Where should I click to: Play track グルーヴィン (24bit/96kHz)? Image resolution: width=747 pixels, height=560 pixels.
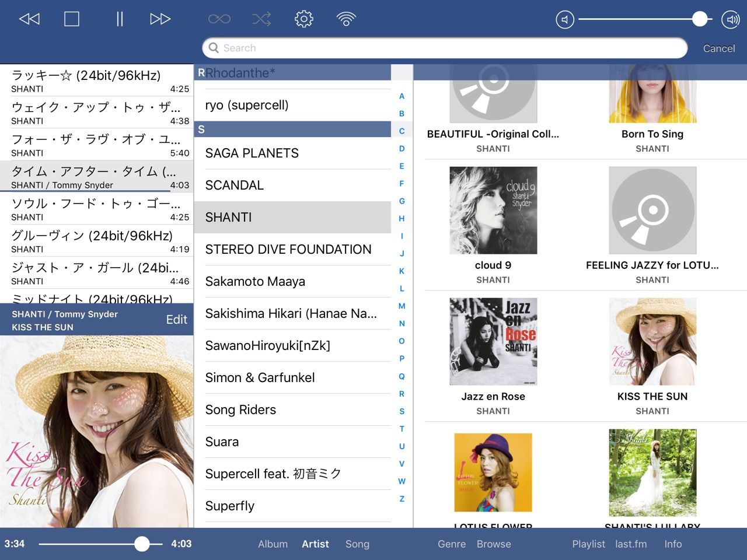[x=97, y=241]
